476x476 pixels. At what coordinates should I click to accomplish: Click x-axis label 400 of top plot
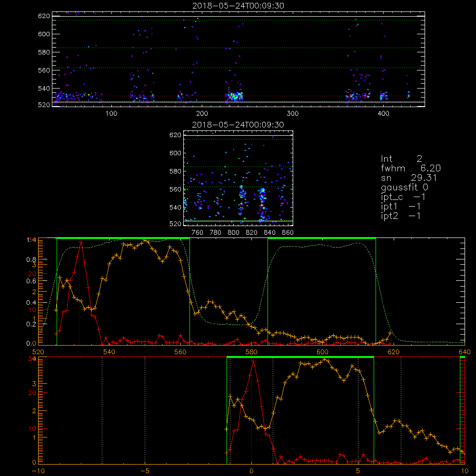point(383,114)
